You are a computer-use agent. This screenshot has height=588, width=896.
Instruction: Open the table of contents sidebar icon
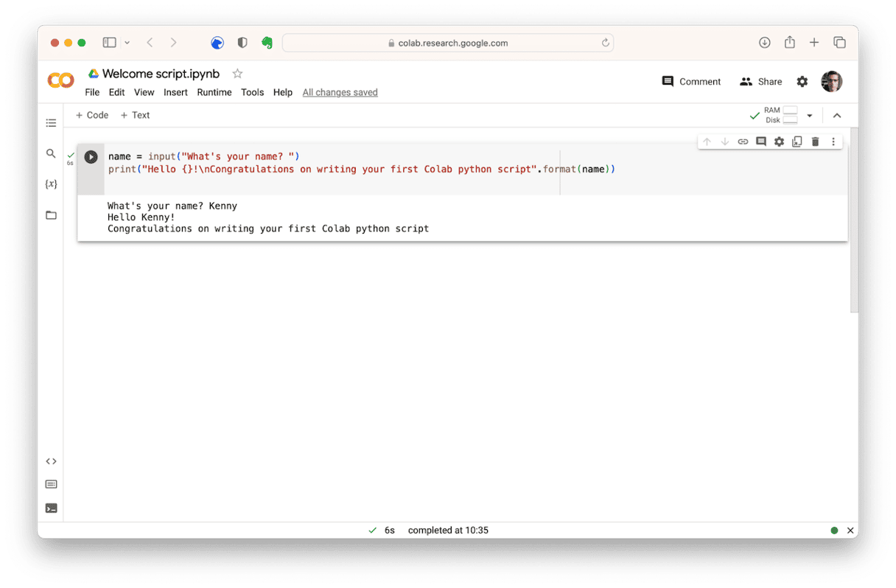pos(51,123)
